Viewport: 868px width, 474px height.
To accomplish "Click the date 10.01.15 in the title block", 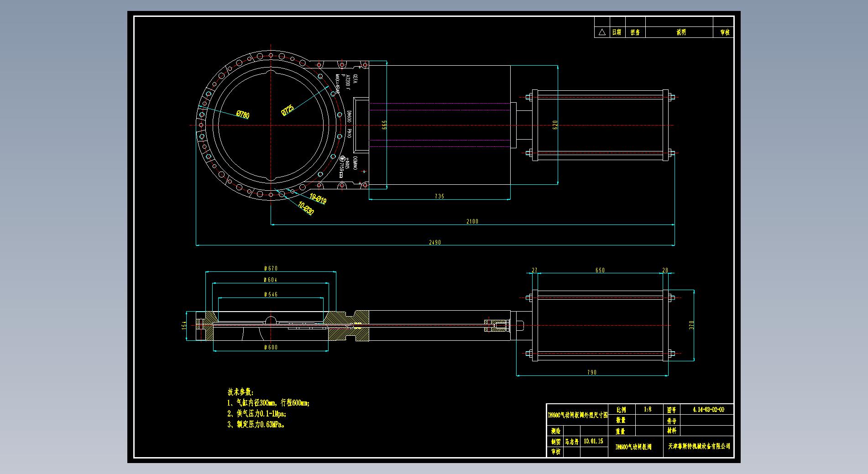I will pyautogui.click(x=593, y=441).
